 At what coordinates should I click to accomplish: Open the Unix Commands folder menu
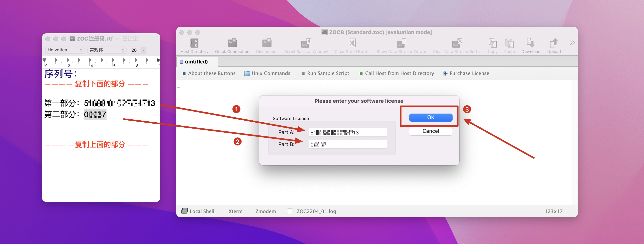point(267,73)
